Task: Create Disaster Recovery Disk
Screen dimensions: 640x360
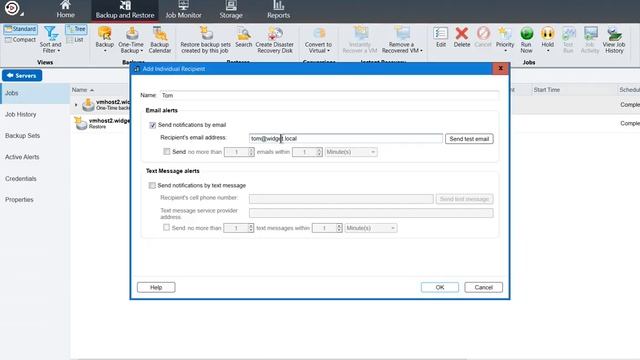Action: point(274,40)
